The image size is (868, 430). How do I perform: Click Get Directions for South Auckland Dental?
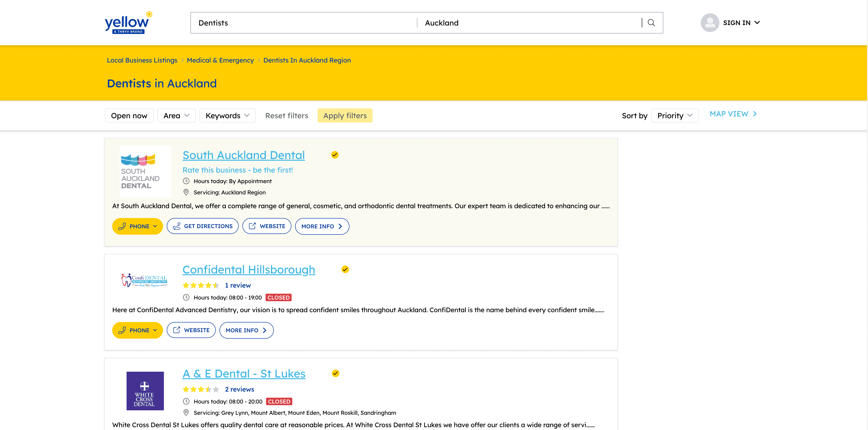[x=203, y=226]
